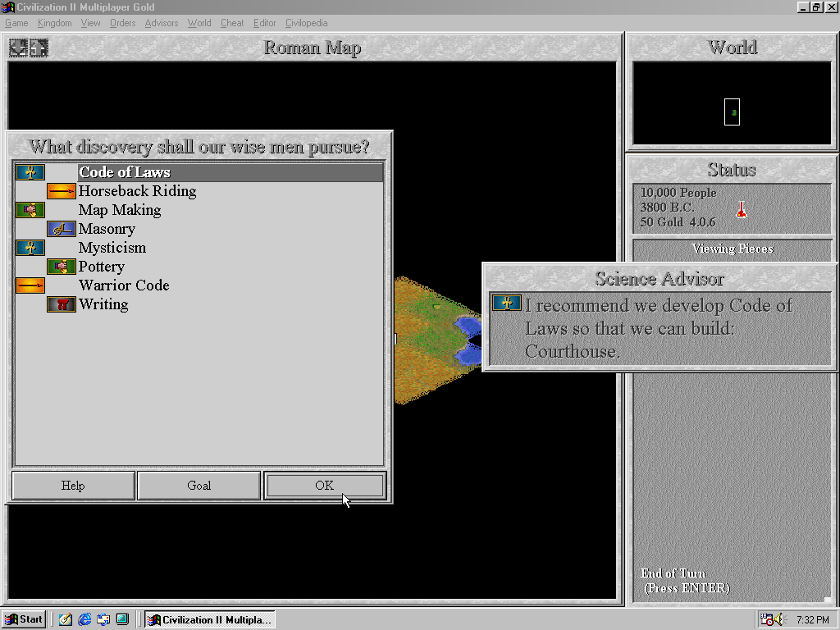Viewport: 840px width, 630px height.
Task: Click the Code of Laws category icon
Action: pos(30,172)
